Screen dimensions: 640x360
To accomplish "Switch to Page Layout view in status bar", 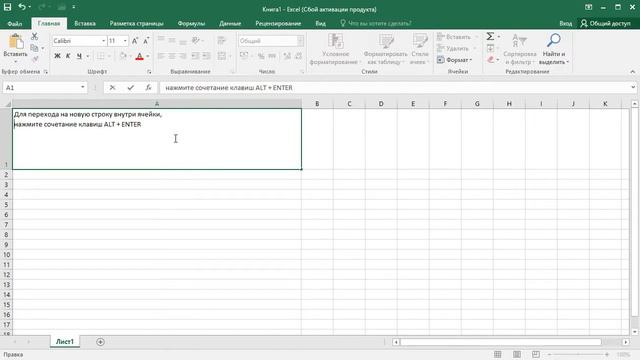I will (x=517, y=354).
